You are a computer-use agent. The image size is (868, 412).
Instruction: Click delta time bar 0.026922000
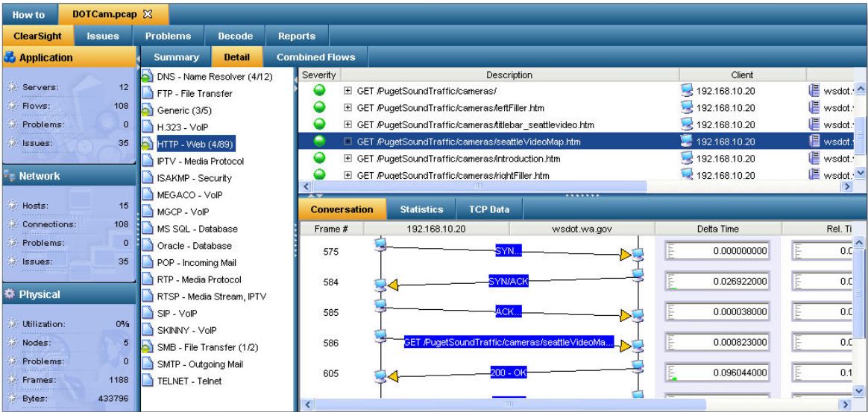[717, 282]
